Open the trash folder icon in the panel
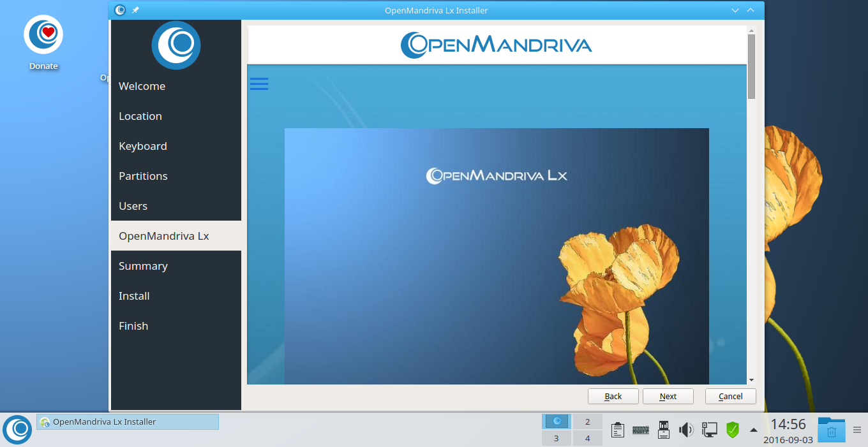Viewport: 868px width, 447px height. click(832, 430)
